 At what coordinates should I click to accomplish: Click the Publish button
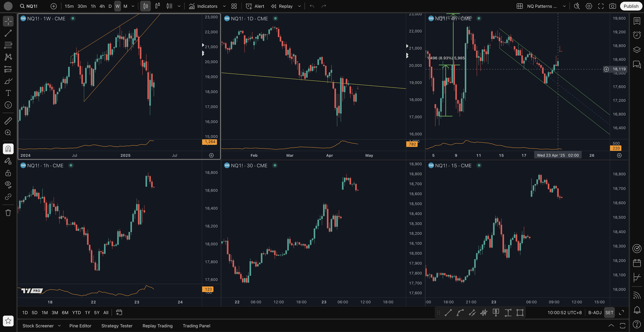(631, 6)
